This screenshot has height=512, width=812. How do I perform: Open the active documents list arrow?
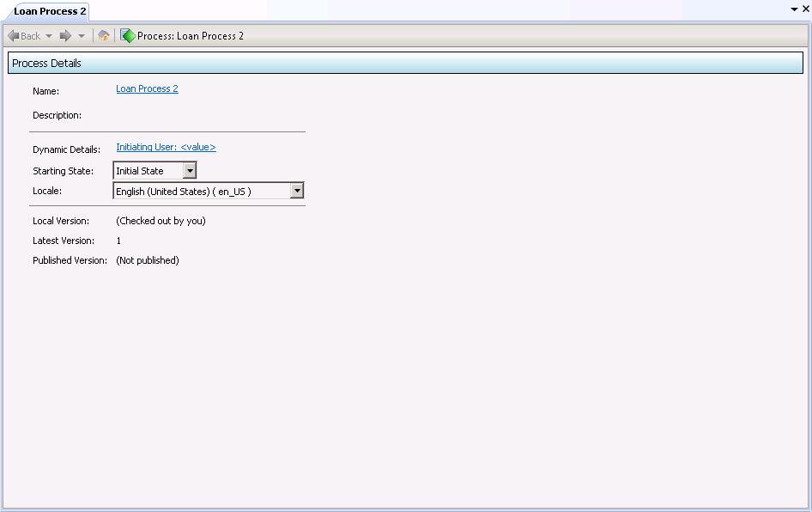click(x=794, y=9)
